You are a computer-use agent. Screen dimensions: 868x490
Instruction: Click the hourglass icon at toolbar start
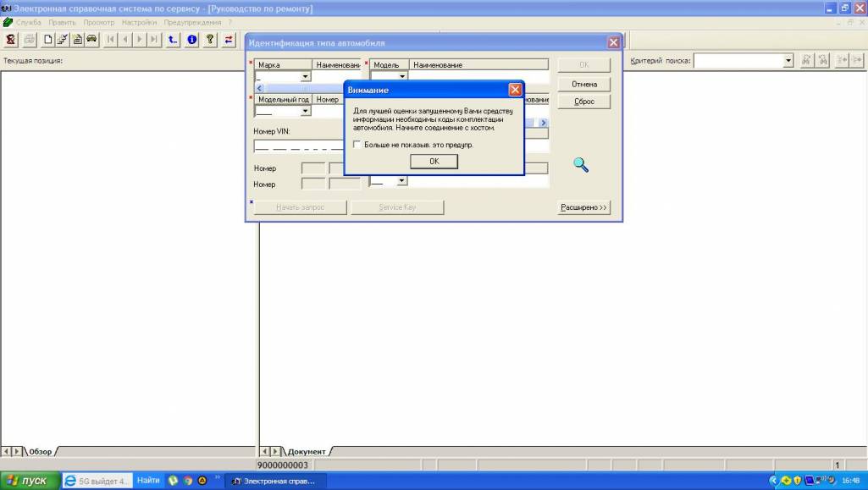[x=11, y=39]
